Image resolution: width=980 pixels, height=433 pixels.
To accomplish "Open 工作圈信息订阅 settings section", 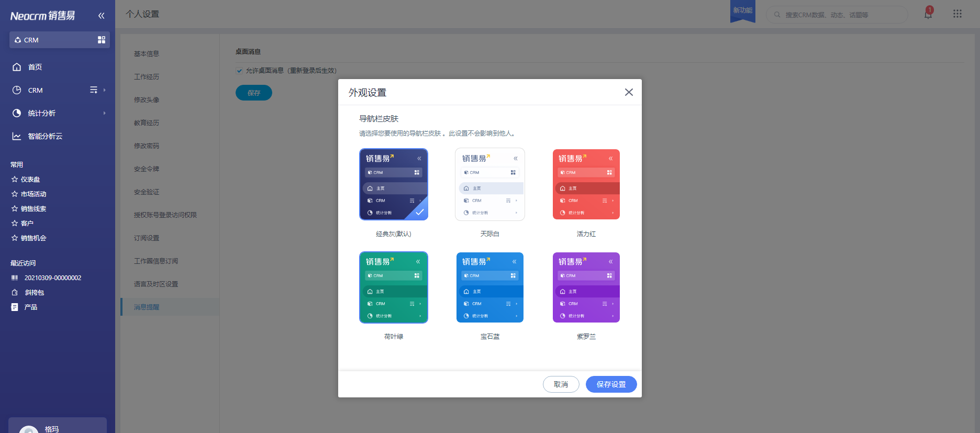I will (156, 261).
